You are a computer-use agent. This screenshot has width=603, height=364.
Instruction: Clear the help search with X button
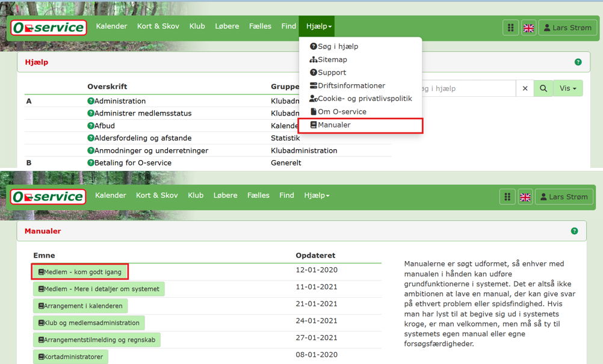click(525, 88)
